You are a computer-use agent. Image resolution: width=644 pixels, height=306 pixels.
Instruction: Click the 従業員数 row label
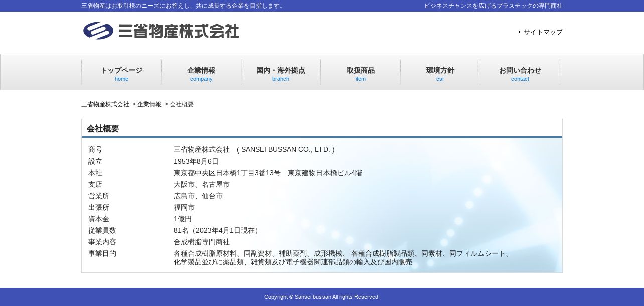coord(102,230)
